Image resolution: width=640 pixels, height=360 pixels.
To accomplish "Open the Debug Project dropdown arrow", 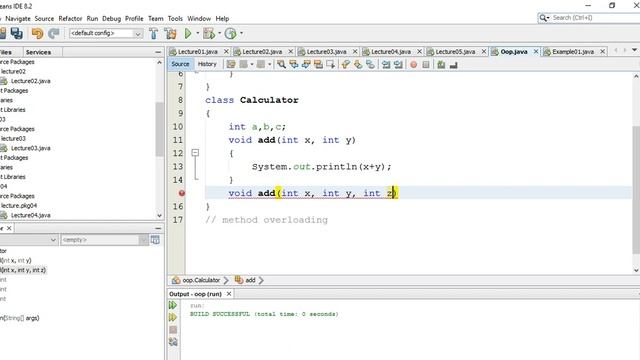I will coord(220,33).
